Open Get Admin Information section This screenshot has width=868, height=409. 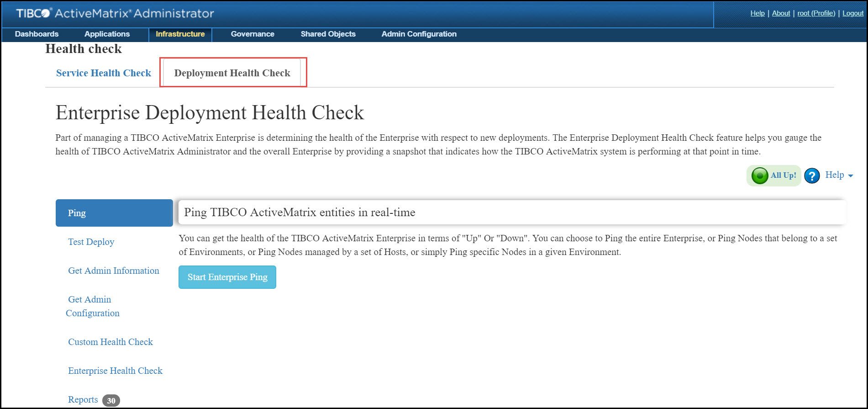(x=114, y=271)
